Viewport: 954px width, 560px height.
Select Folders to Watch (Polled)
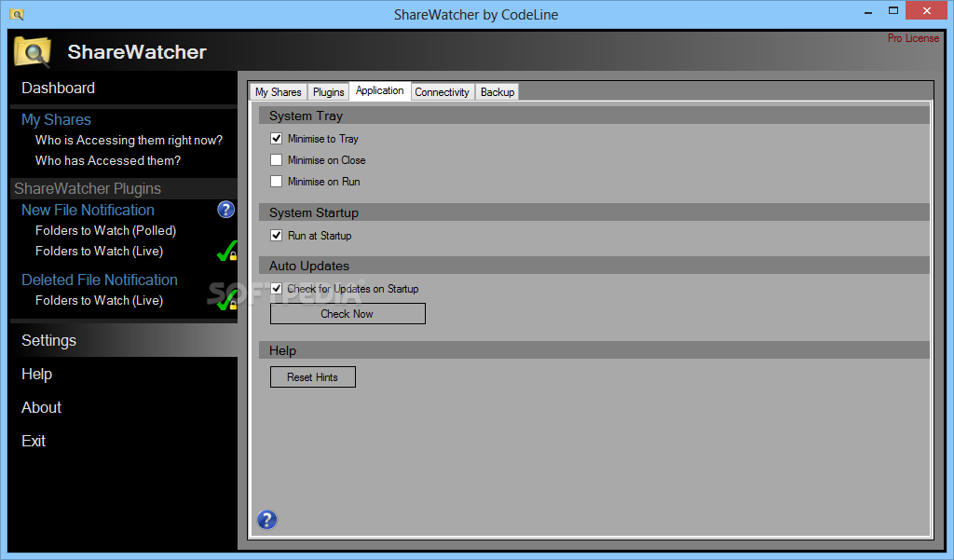tap(106, 231)
